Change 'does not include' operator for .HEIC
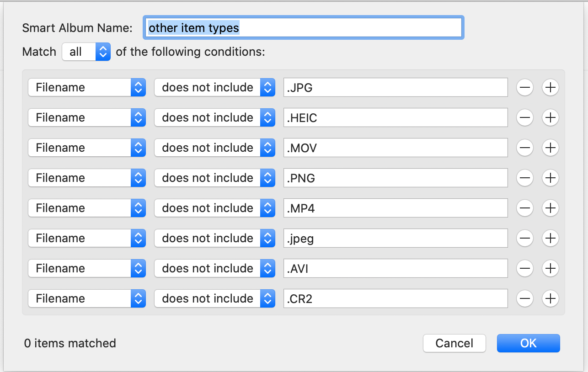This screenshot has height=372, width=588. point(214,117)
